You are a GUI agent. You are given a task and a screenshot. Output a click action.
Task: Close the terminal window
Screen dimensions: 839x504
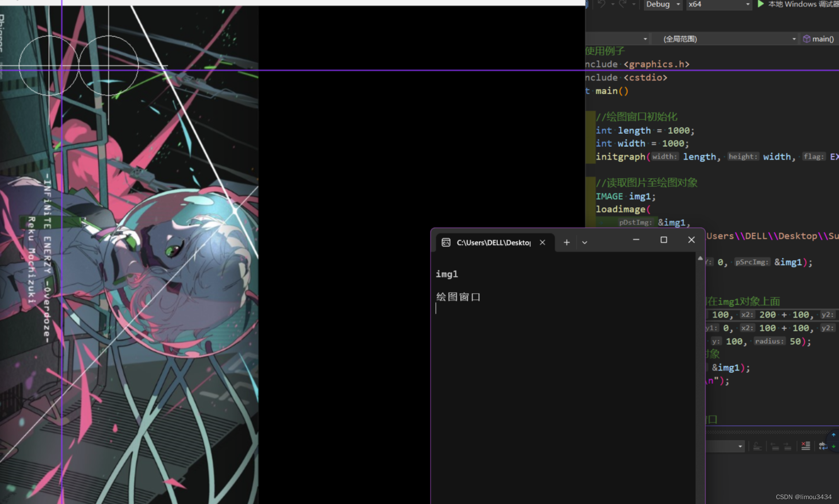tap(692, 240)
